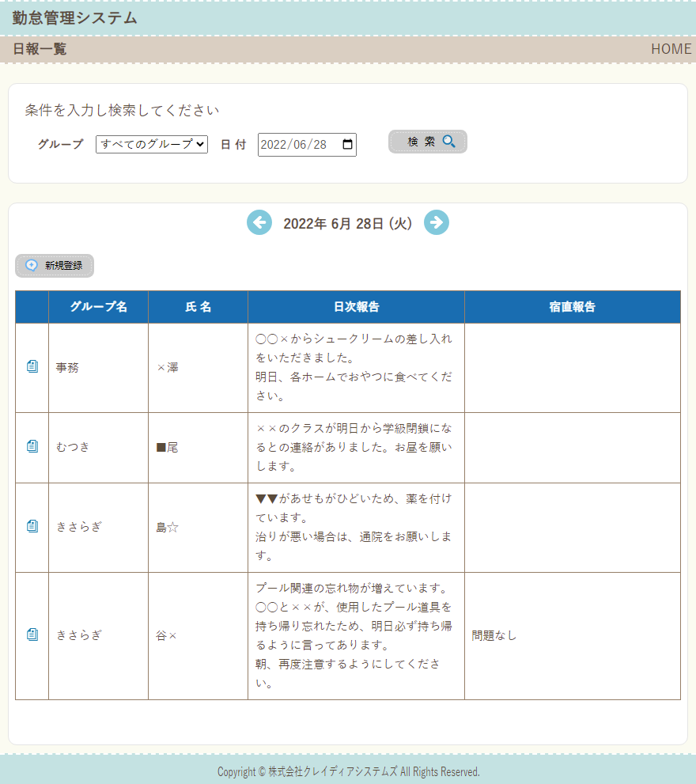The width and height of the screenshot is (696, 784).
Task: Open the report document icon for 事務 row
Action: [x=32, y=367]
